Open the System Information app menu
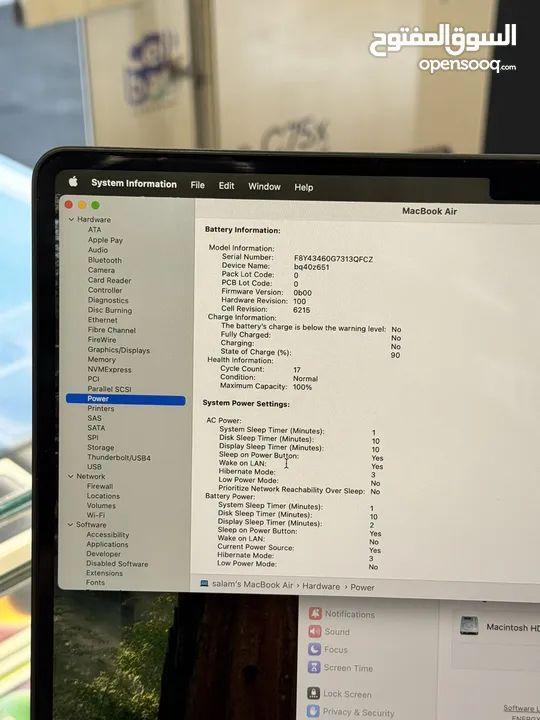 pos(134,184)
